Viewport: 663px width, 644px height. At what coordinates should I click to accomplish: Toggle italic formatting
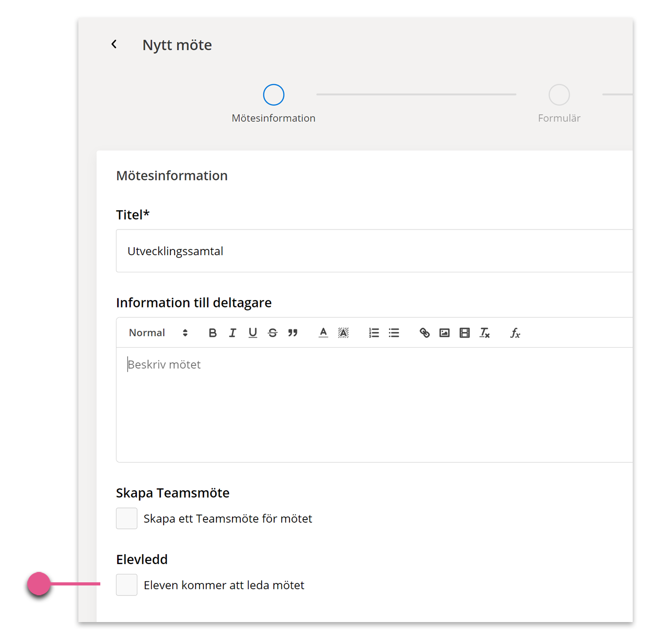pos(232,333)
